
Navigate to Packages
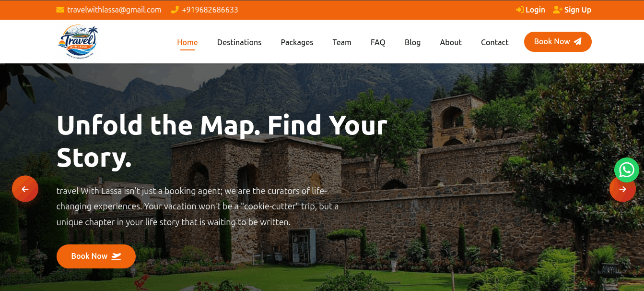point(297,42)
